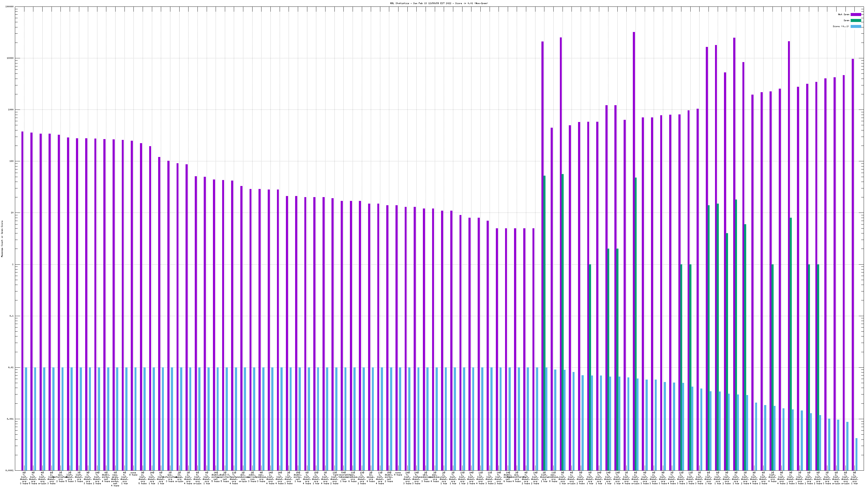
Task: Click the 'Spam' legend label text
Action: pos(846,21)
